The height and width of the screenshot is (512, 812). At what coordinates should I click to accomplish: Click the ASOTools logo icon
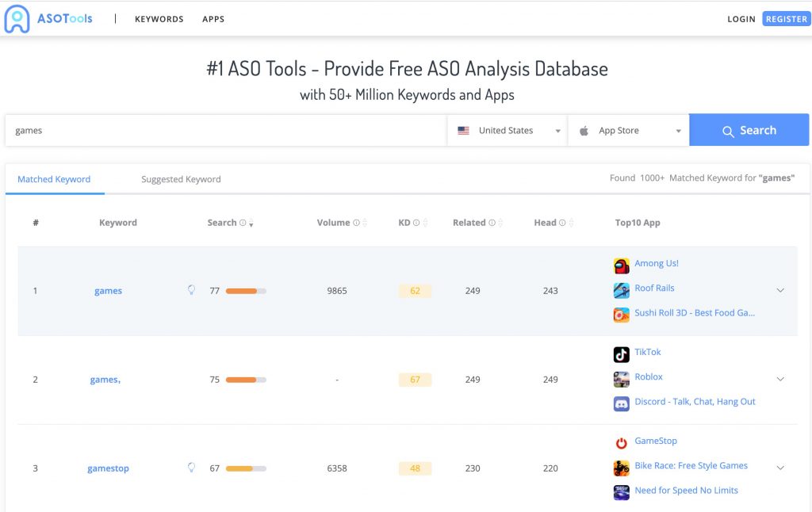[17, 19]
